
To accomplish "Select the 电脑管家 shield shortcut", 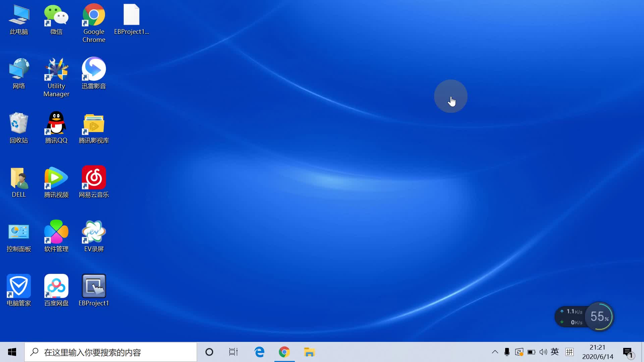I will pos(19,291).
